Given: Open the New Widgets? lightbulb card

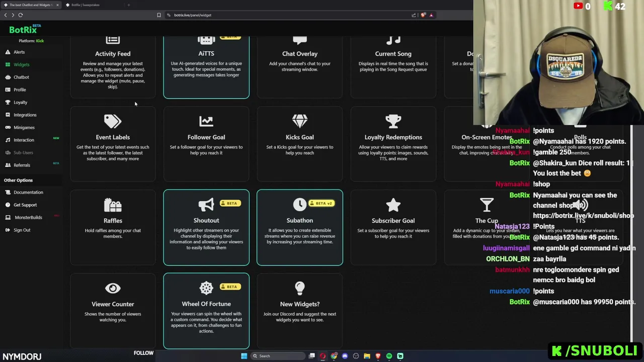Looking at the screenshot, I should click(x=300, y=311).
